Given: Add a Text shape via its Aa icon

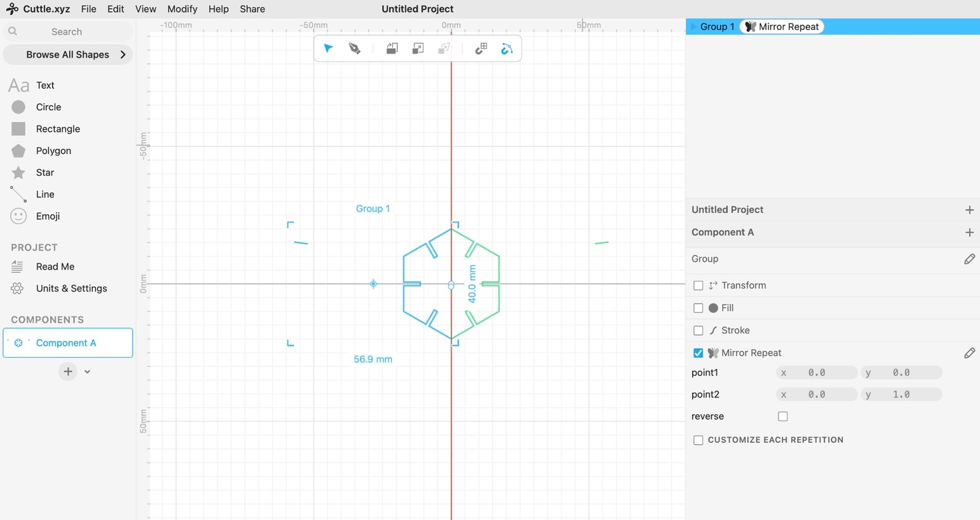Looking at the screenshot, I should 18,86.
